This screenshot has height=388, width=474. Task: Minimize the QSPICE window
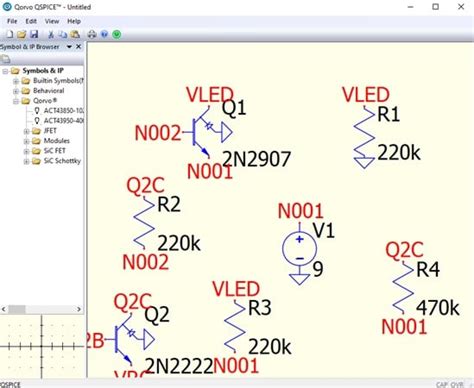[411, 7]
